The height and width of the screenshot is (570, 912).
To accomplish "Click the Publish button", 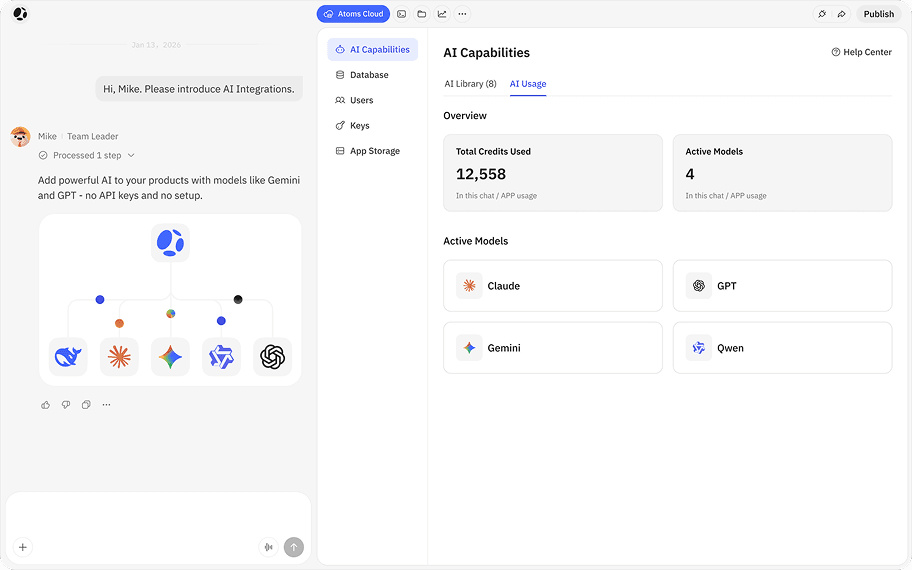I will coord(878,14).
